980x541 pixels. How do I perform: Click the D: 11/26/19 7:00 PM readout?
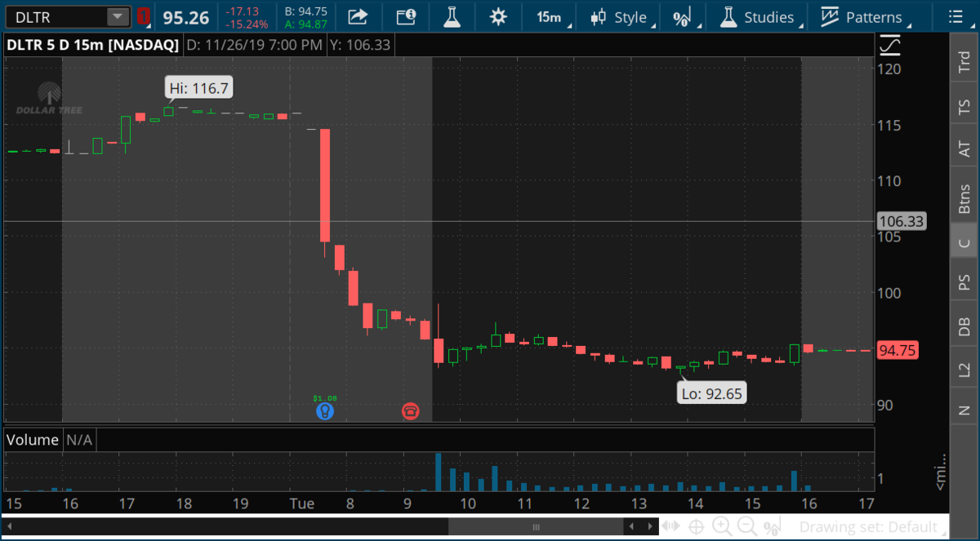tap(254, 45)
